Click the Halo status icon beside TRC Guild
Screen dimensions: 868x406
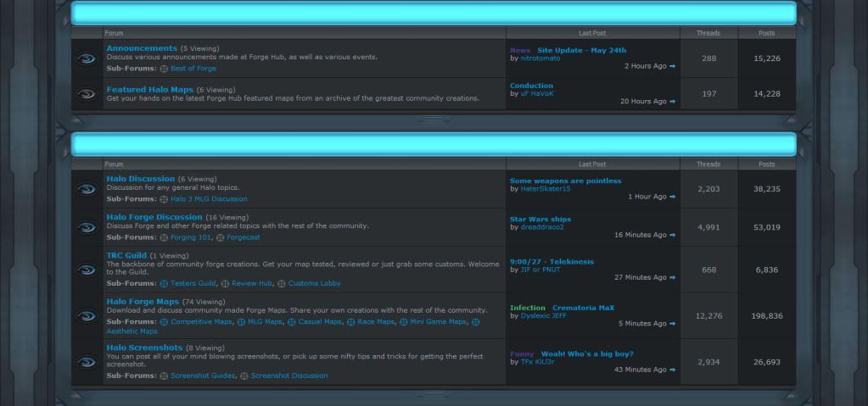pos(87,270)
